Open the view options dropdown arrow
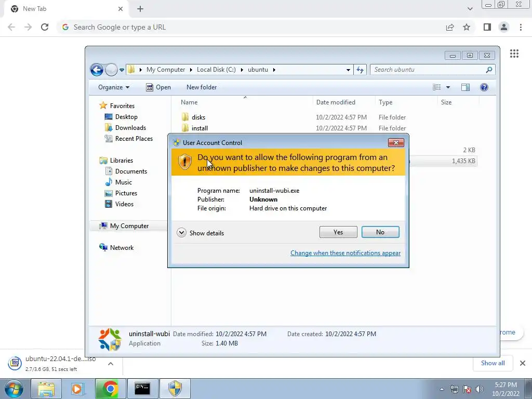 448,87
